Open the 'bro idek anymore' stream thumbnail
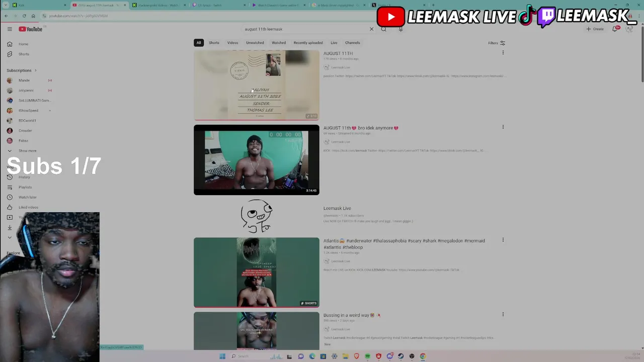 (x=257, y=160)
